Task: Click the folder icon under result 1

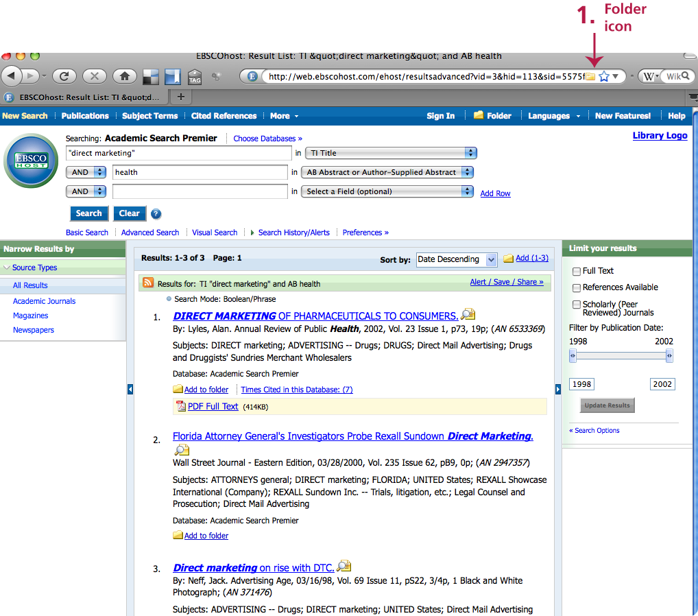Action: pos(178,389)
